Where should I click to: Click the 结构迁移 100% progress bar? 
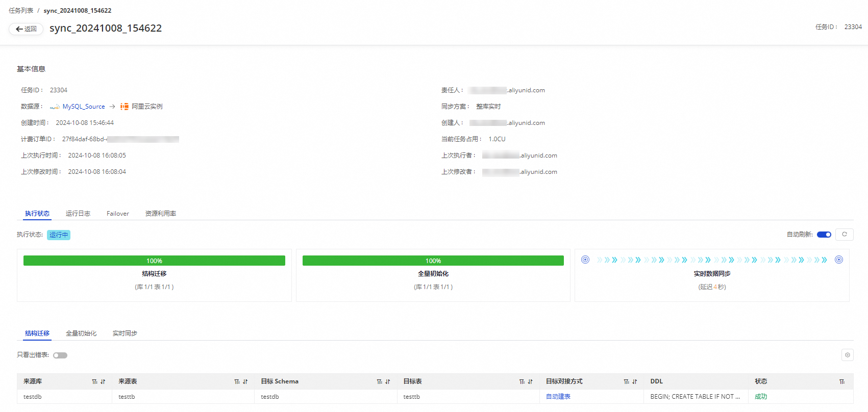(154, 261)
